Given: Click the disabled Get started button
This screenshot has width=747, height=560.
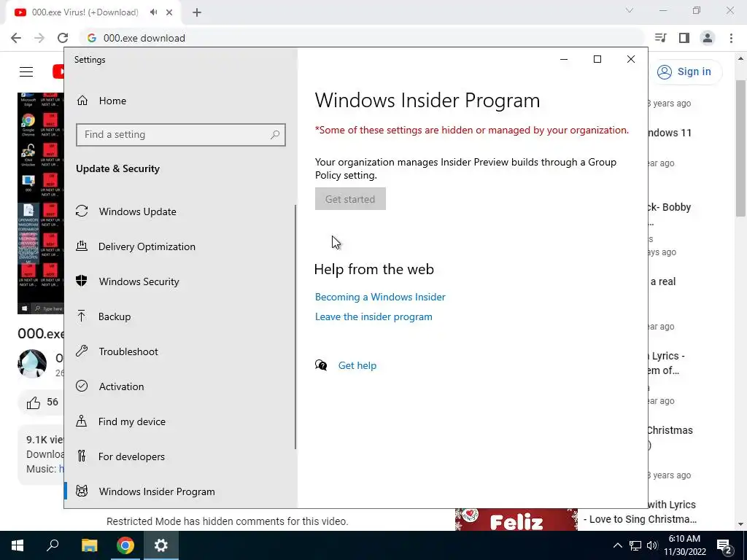Looking at the screenshot, I should click(350, 199).
